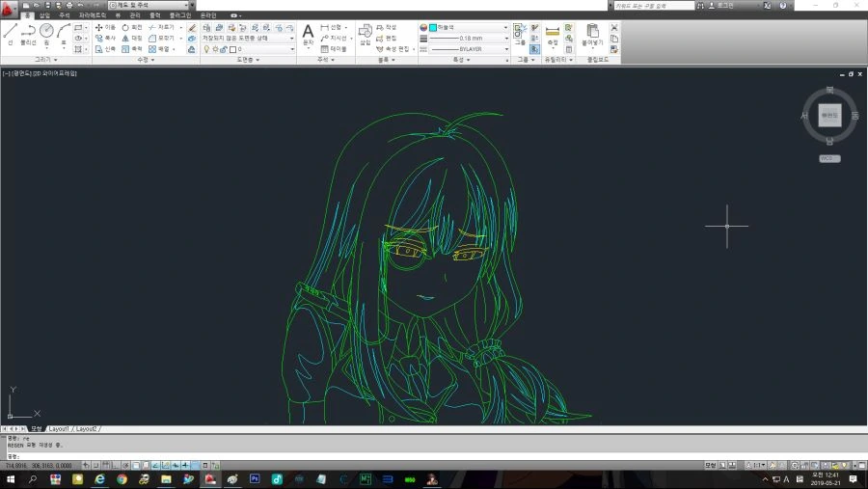868x489 pixels.
Task: Open Layer Properties manager icon
Action: 206,27
